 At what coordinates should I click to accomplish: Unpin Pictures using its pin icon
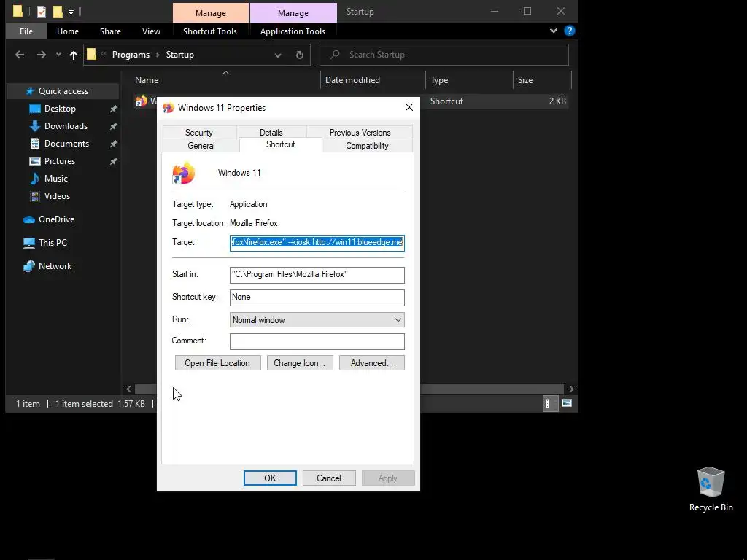[x=113, y=161]
